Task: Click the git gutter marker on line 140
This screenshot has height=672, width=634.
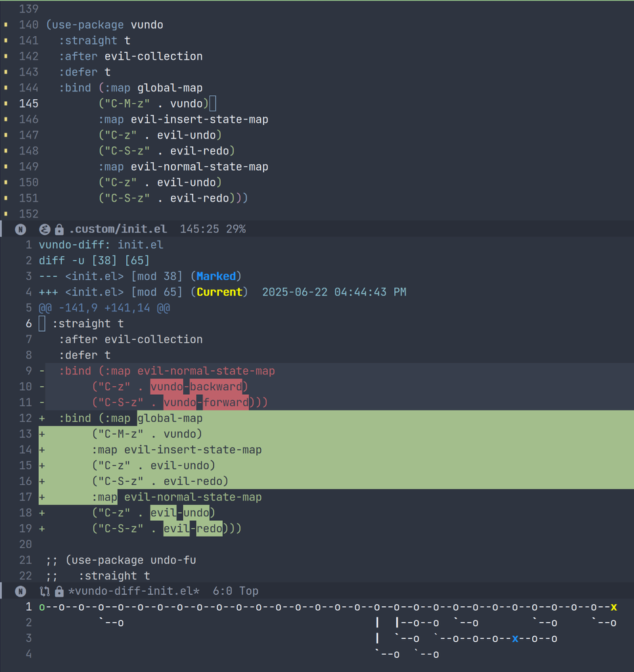Action: coord(5,25)
